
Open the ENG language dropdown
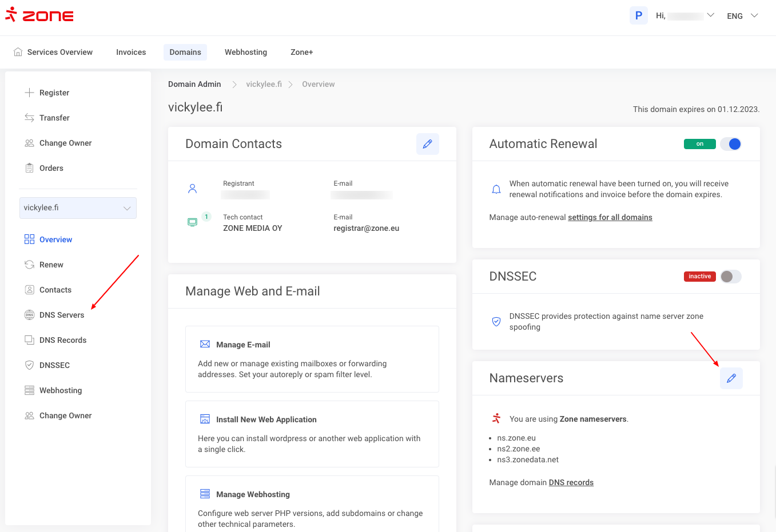742,16
